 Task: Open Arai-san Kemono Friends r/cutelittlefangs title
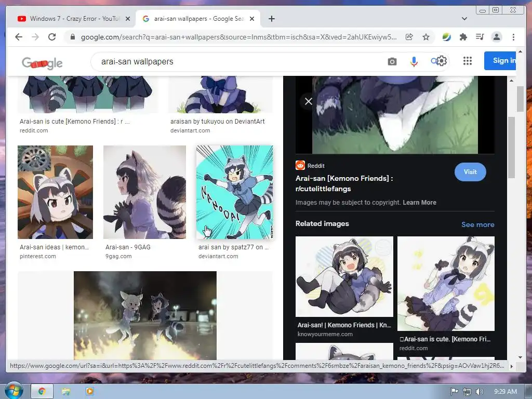coord(344,183)
